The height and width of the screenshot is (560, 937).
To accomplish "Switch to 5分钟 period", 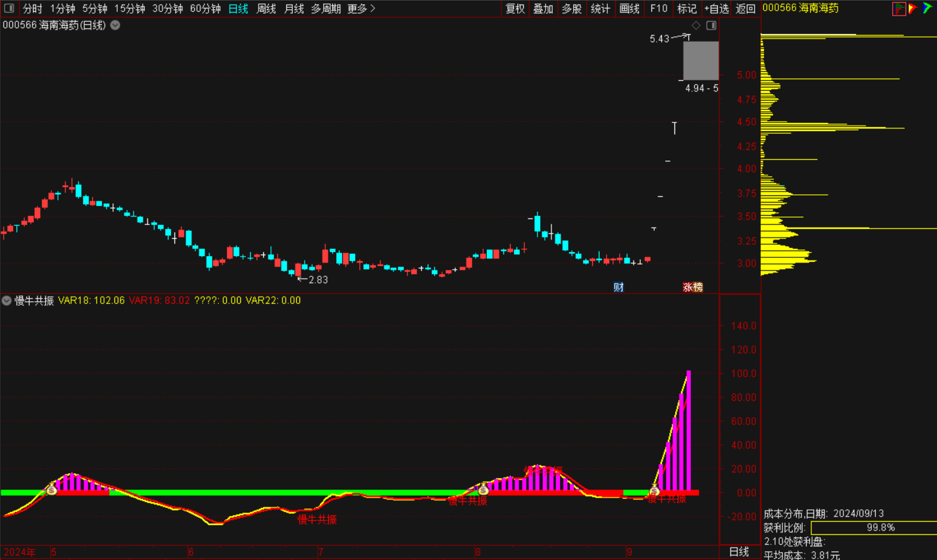I will [x=95, y=9].
